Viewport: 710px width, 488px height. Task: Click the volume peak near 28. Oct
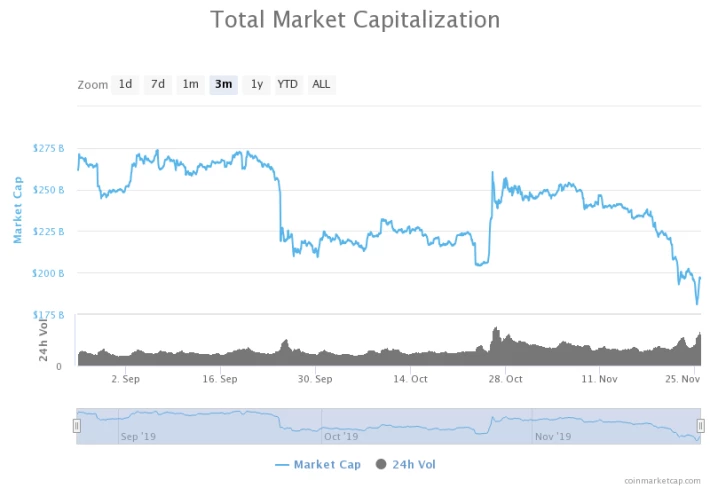pos(495,328)
